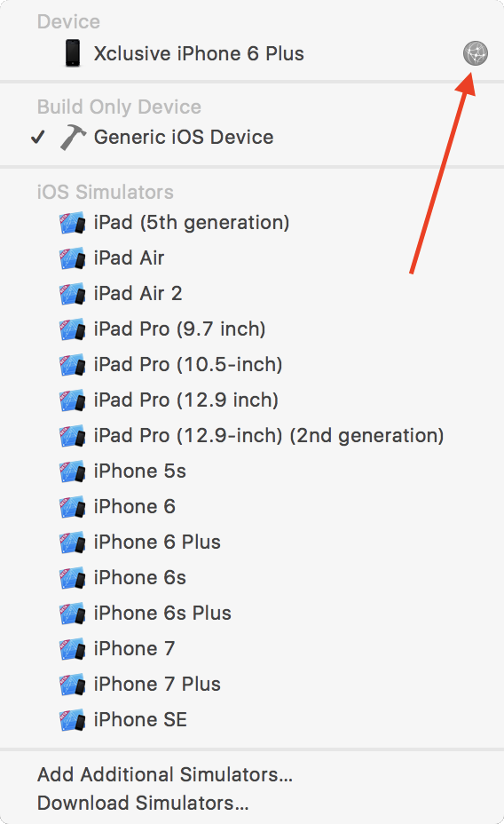Click the checkmark next to Generic iOS Device

tap(38, 137)
